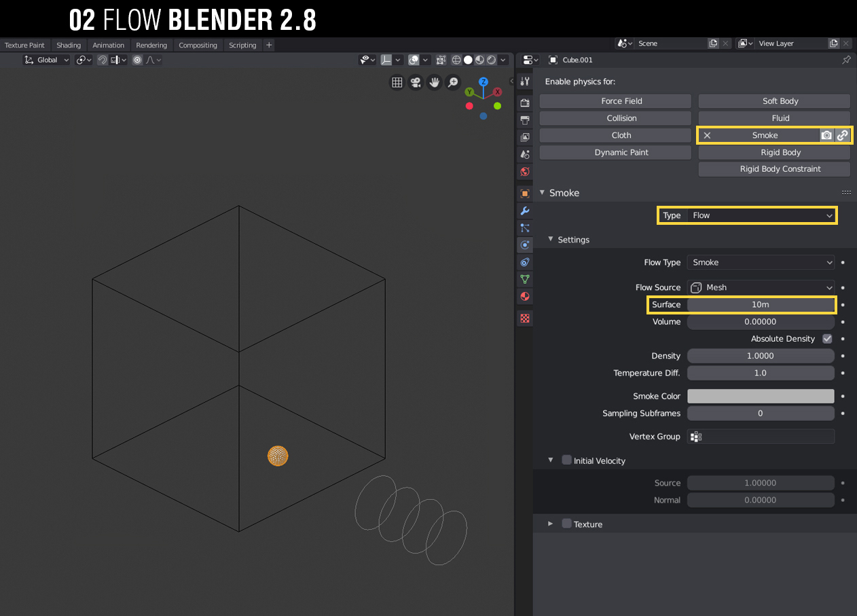This screenshot has width=857, height=616.
Task: Open the World properties tab icon
Action: point(524,171)
